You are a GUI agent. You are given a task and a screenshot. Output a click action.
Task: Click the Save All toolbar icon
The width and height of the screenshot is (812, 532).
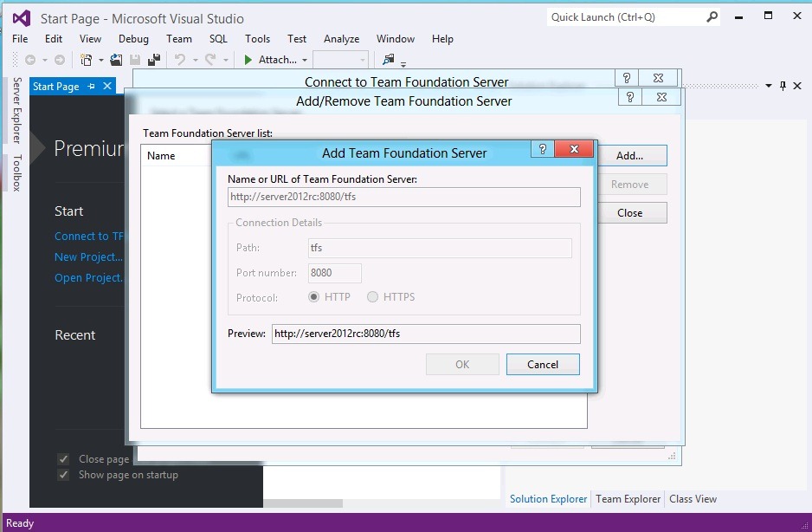[x=153, y=60]
